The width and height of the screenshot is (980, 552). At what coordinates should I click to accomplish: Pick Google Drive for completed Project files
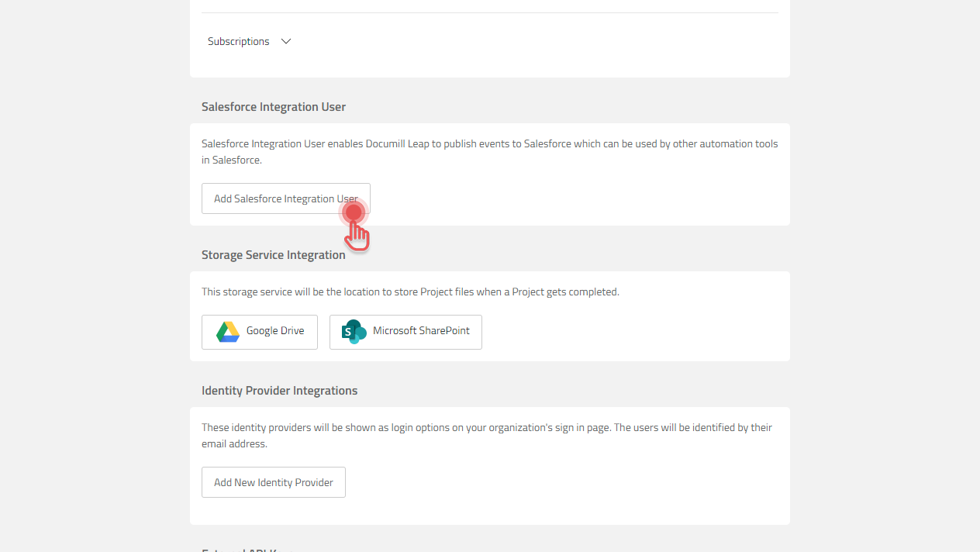click(259, 331)
